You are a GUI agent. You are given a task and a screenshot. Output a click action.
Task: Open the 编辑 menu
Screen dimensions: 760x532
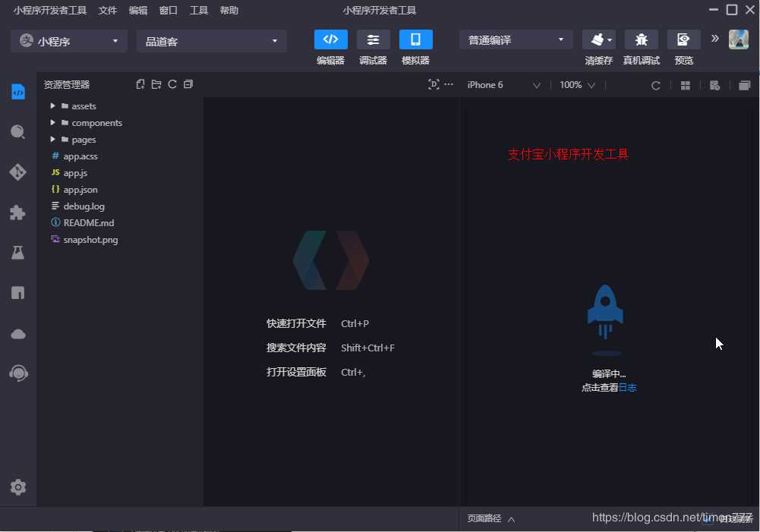click(x=138, y=10)
